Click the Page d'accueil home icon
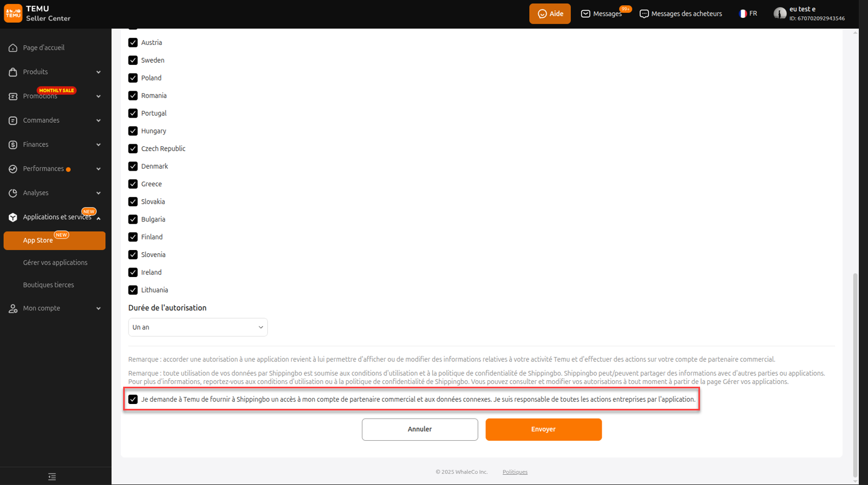The width and height of the screenshot is (868, 485). click(x=13, y=48)
